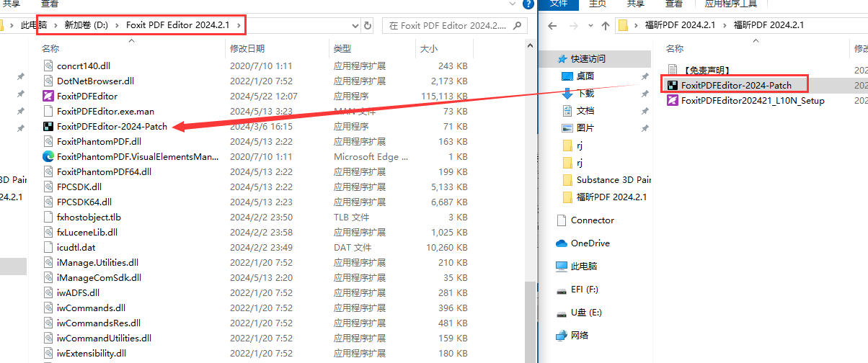Select the iManage.Utilities.dll file name
The height and width of the screenshot is (363, 868).
(x=97, y=262)
